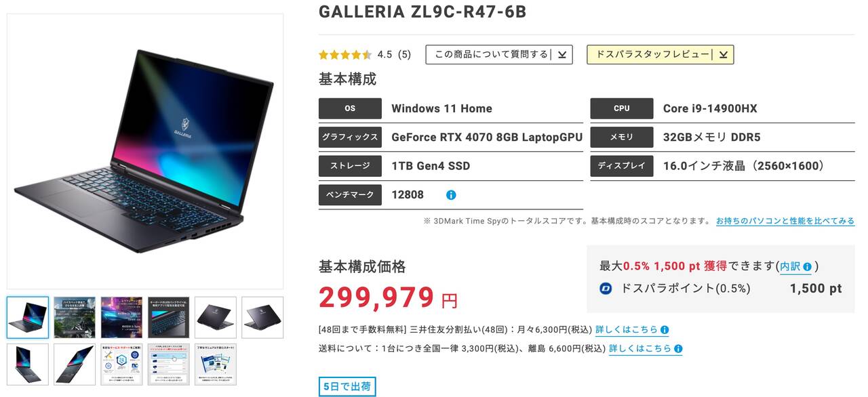Click the 内訳 points breakdown link

pos(790,267)
